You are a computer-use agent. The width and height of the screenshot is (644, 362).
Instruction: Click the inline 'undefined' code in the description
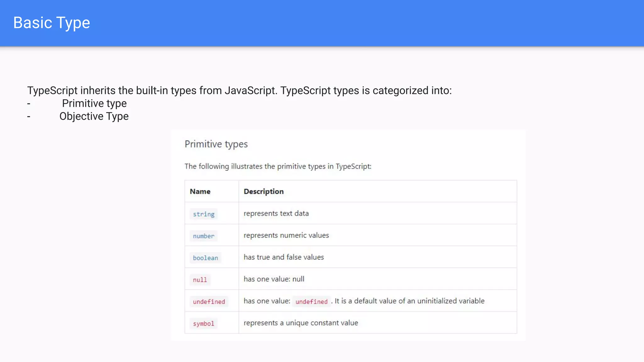(x=311, y=302)
